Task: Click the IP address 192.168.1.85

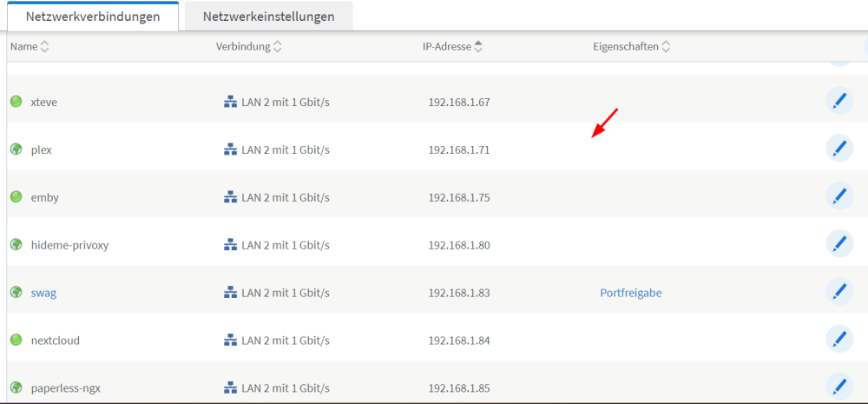Action: pyautogui.click(x=459, y=388)
